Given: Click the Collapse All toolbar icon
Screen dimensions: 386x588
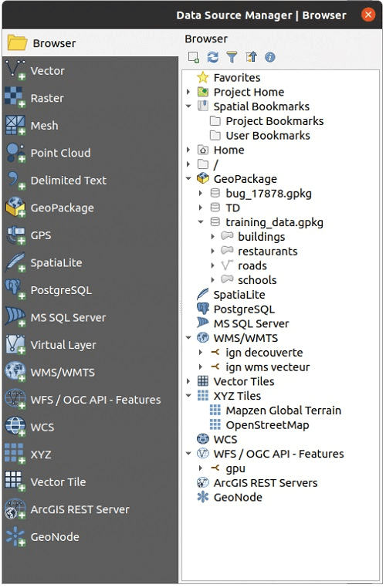Looking at the screenshot, I should click(x=251, y=57).
